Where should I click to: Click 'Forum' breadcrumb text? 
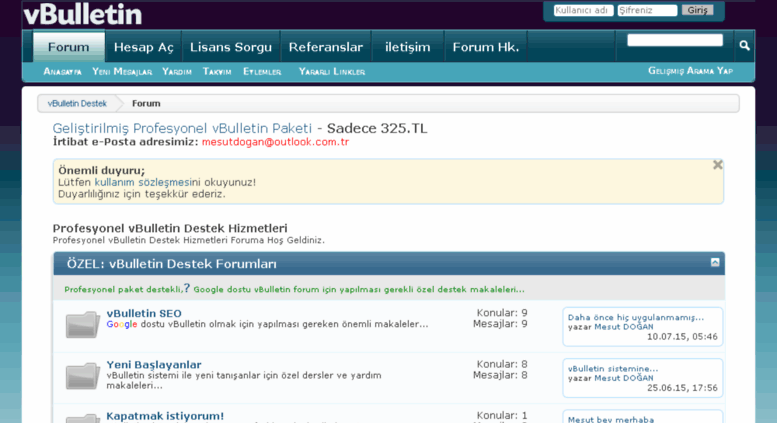146,104
